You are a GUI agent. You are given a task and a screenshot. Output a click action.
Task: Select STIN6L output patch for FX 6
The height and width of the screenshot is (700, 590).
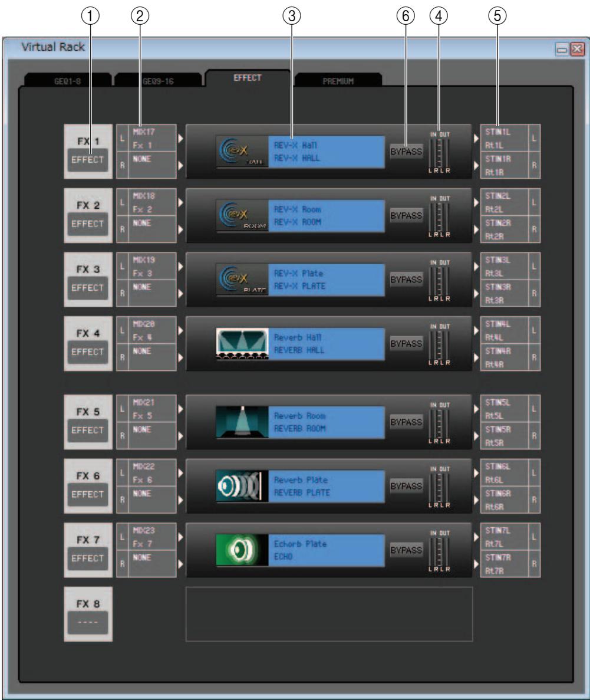pyautogui.click(x=505, y=473)
